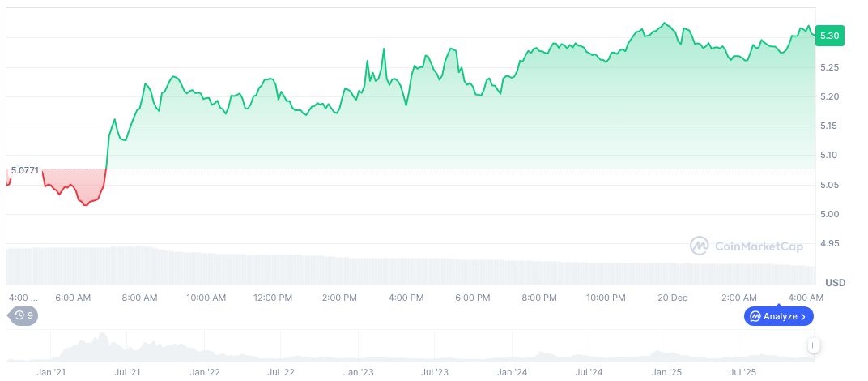Click the 5.0771 opening price label

pos(24,170)
